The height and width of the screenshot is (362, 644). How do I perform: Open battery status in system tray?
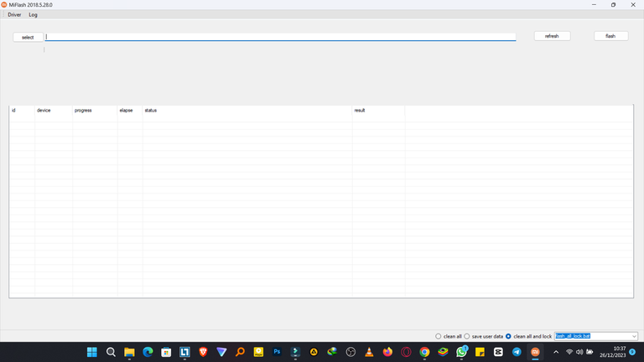coord(589,352)
